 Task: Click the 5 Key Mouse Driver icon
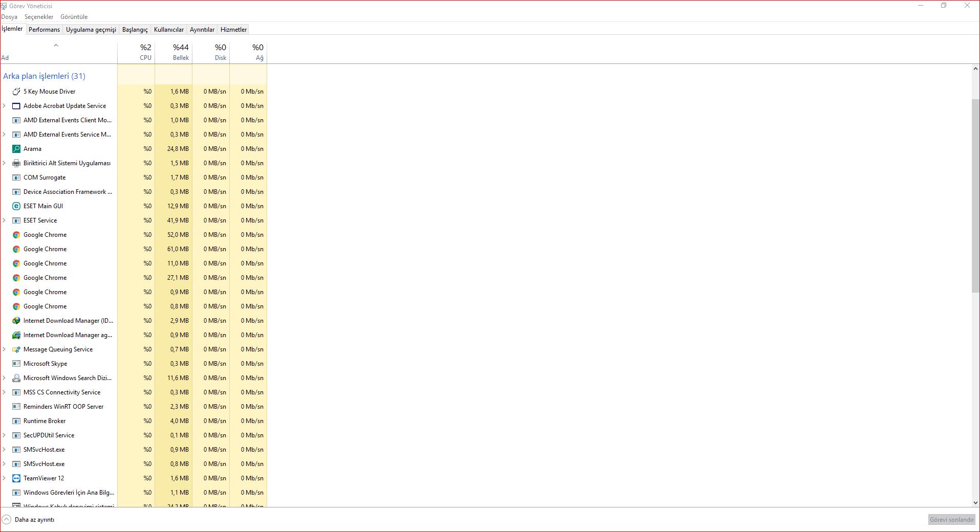tap(16, 92)
